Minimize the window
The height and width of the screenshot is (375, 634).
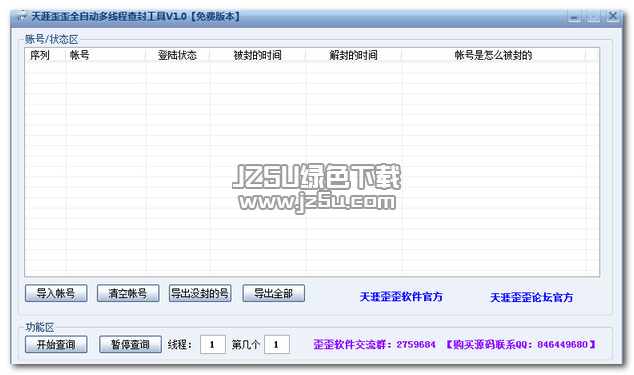click(574, 16)
